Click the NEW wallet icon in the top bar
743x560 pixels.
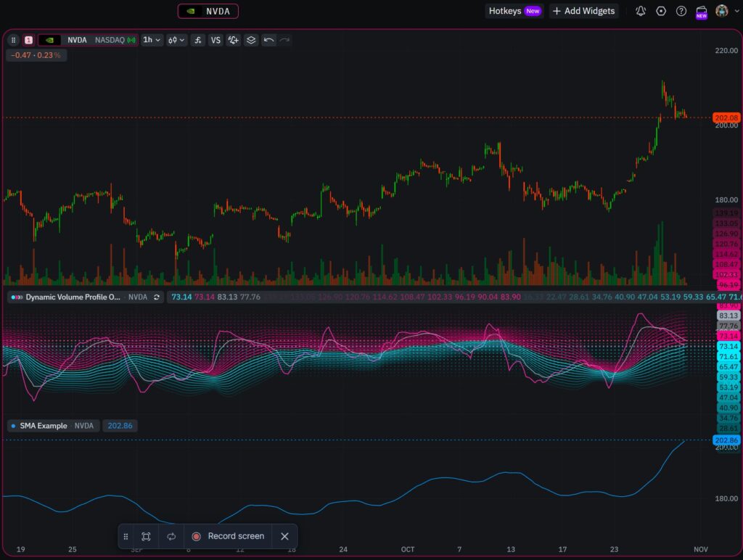point(701,12)
